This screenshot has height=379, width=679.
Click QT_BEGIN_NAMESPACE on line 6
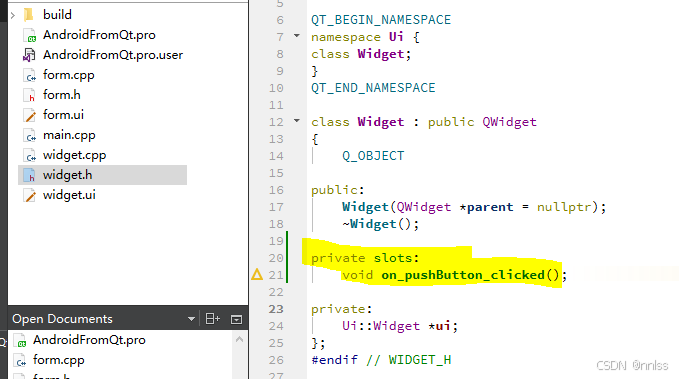[381, 20]
